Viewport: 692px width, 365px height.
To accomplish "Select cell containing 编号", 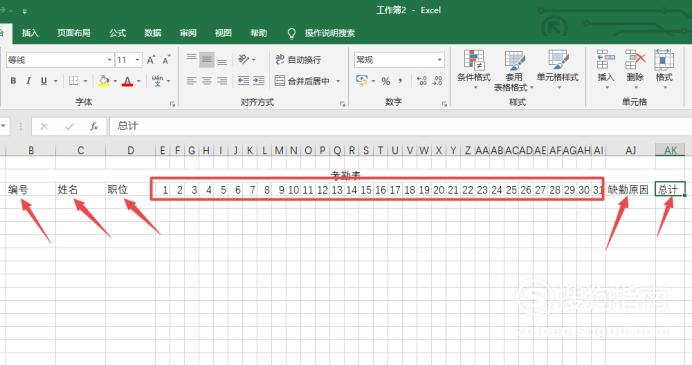I will click(x=31, y=190).
